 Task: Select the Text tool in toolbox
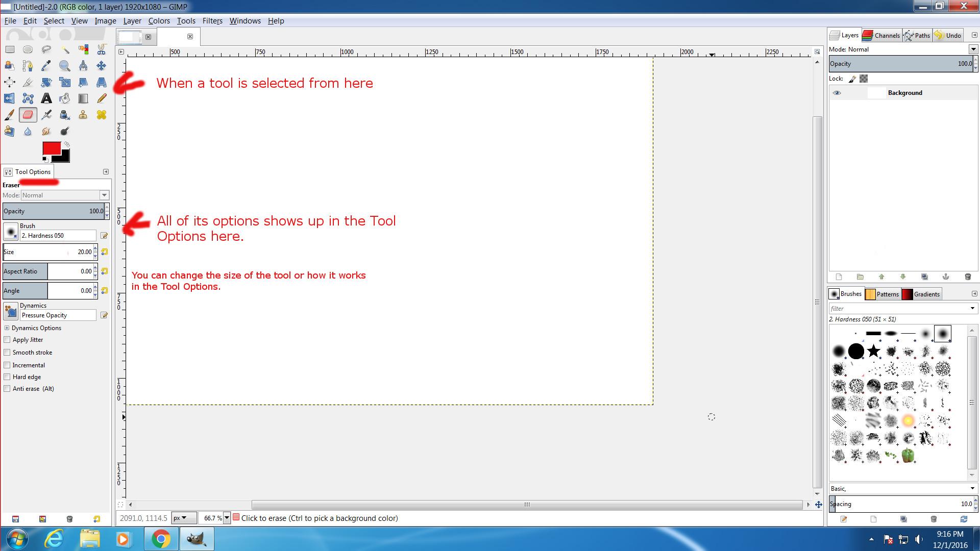click(x=46, y=98)
